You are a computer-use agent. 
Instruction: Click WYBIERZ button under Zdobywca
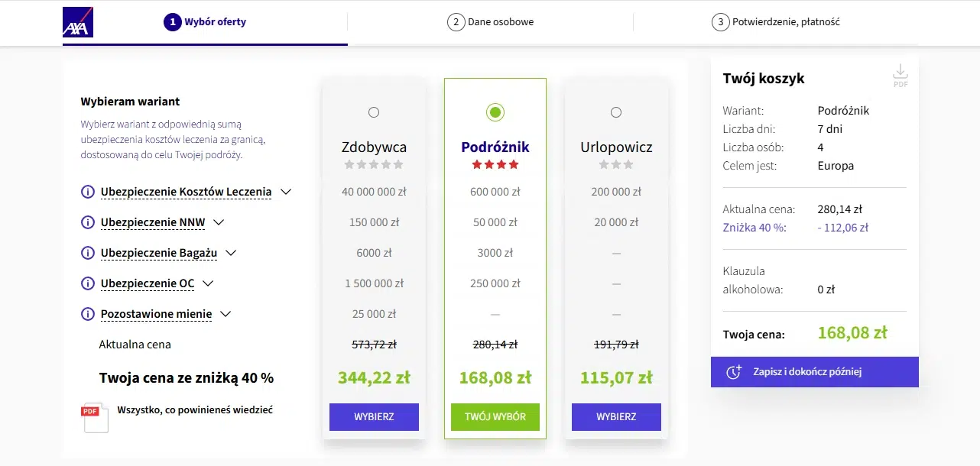point(374,417)
